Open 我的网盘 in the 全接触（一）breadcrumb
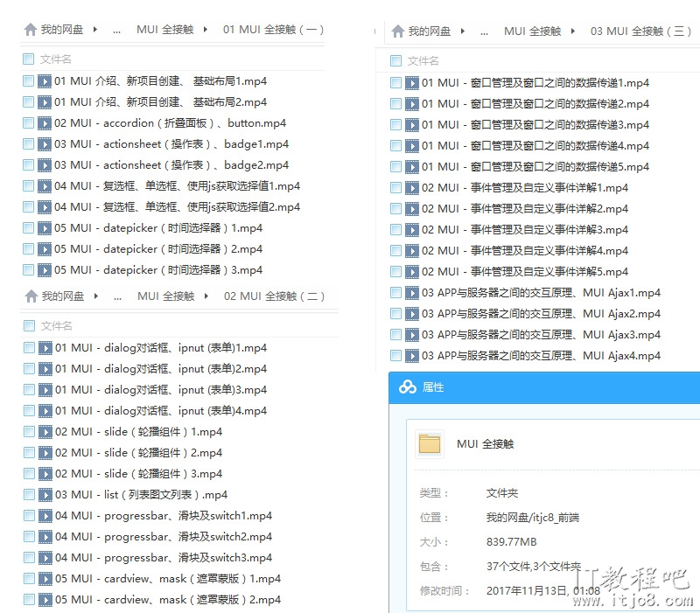Image resolution: width=700 pixels, height=613 pixels. coord(62,30)
